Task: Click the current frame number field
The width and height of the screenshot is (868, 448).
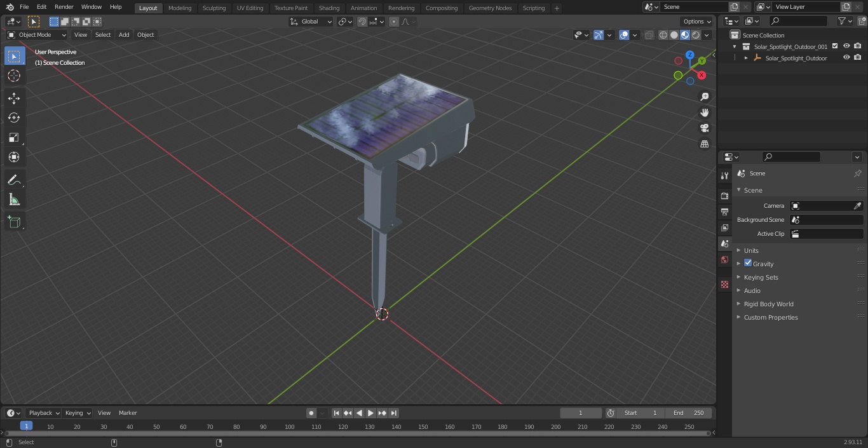Action: [581, 413]
